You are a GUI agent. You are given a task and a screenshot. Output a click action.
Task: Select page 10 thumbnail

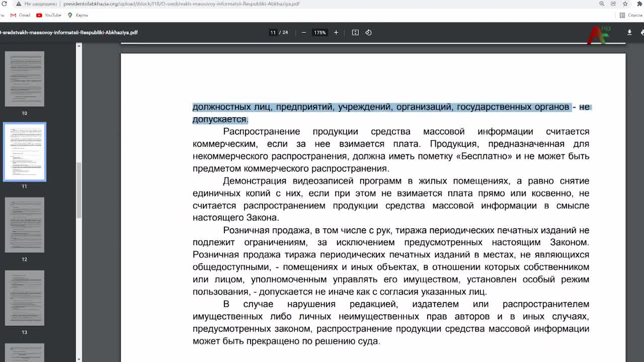(25, 79)
